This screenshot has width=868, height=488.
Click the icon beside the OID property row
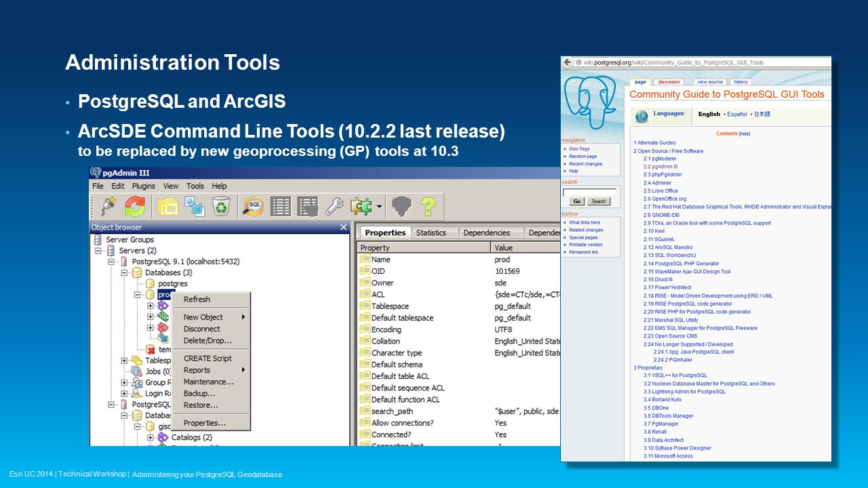[365, 271]
